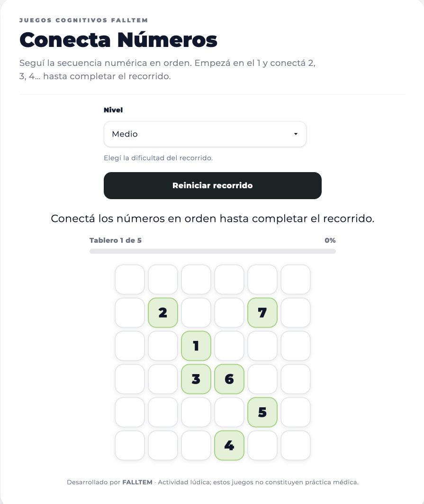Select the green tile numbered 7
424x504 pixels.
(x=262, y=313)
